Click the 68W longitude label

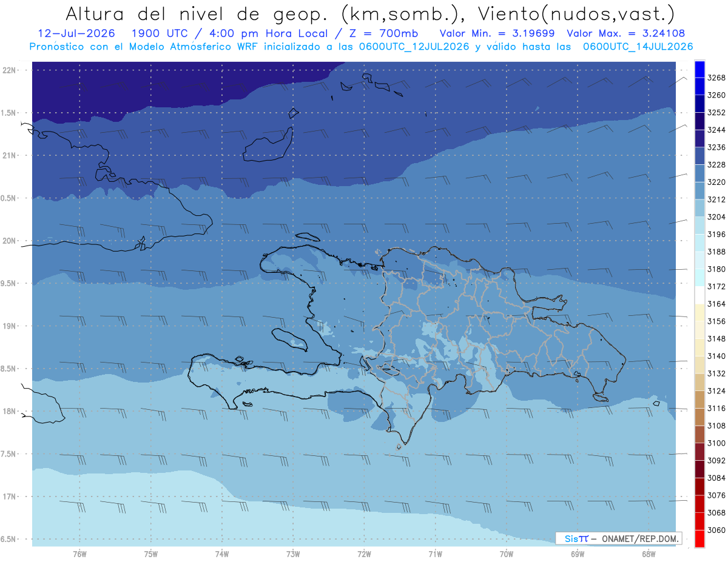pyautogui.click(x=649, y=554)
